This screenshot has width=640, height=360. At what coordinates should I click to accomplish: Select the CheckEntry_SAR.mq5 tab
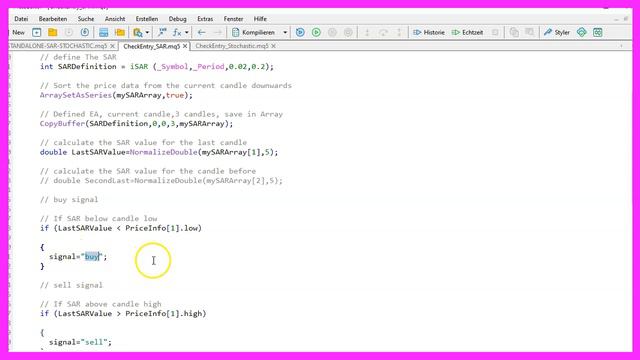tap(151, 46)
